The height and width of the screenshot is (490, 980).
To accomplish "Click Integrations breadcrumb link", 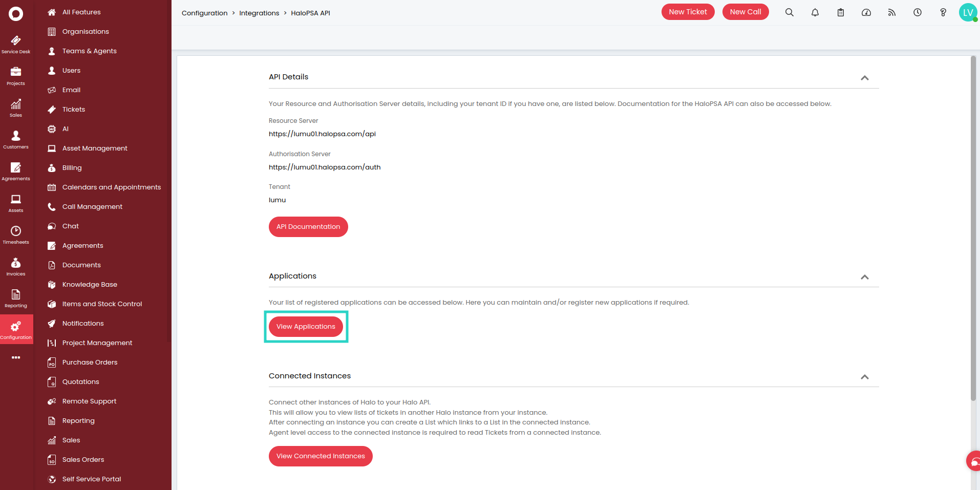I will click(x=259, y=13).
